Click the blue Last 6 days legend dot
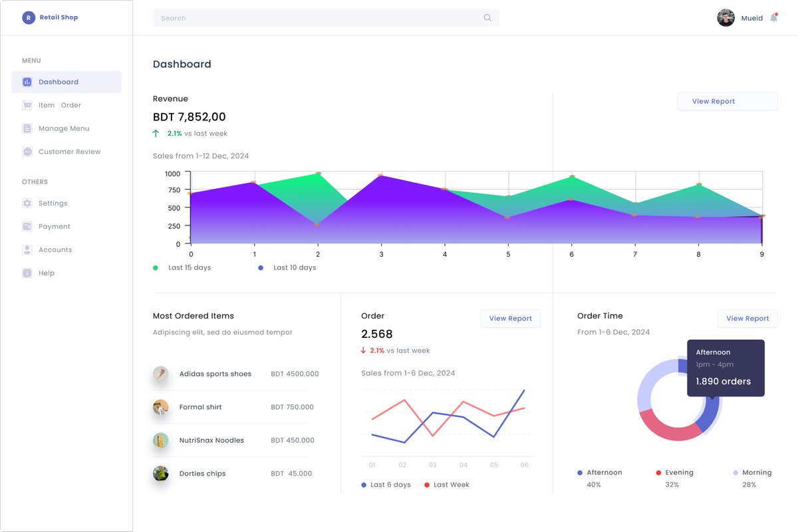 click(364, 485)
